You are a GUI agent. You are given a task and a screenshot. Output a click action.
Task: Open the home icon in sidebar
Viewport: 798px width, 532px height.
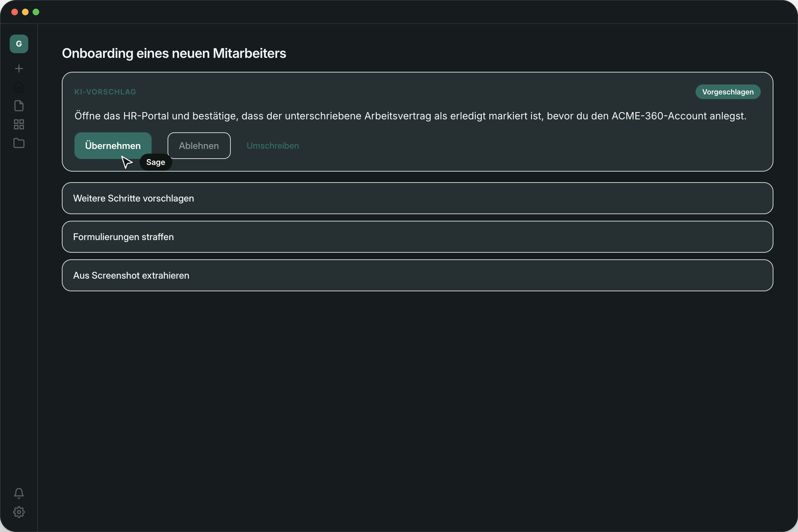(19, 87)
